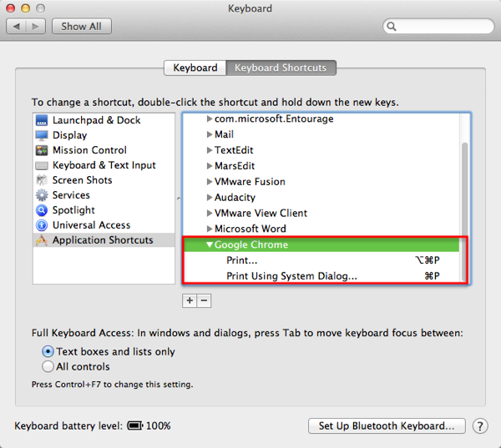Expand the TextEdit shortcuts group

(210, 150)
